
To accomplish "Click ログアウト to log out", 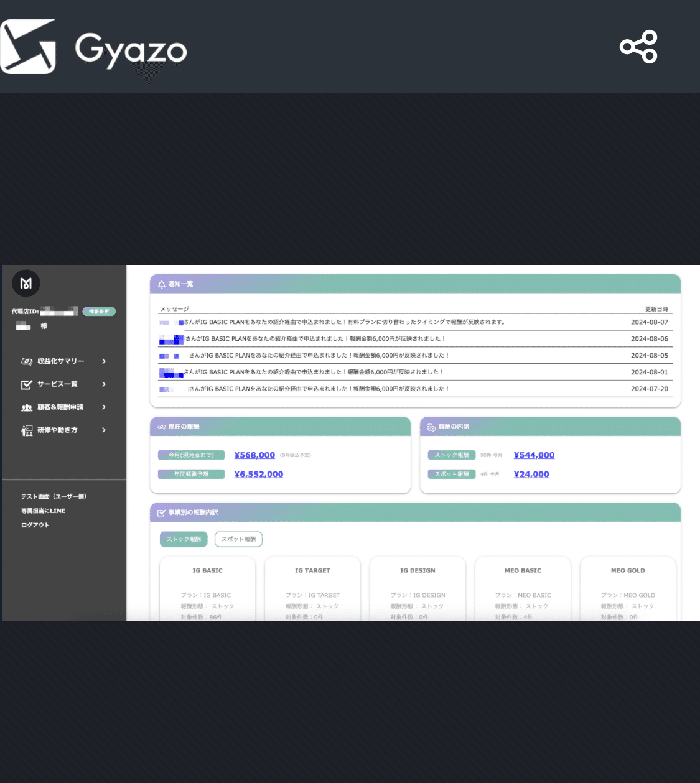I will [35, 525].
